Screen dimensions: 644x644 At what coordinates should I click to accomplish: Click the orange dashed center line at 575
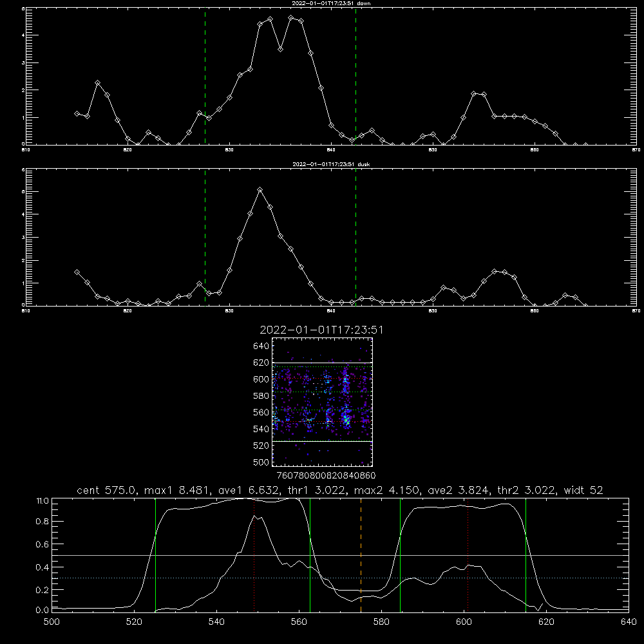361,555
